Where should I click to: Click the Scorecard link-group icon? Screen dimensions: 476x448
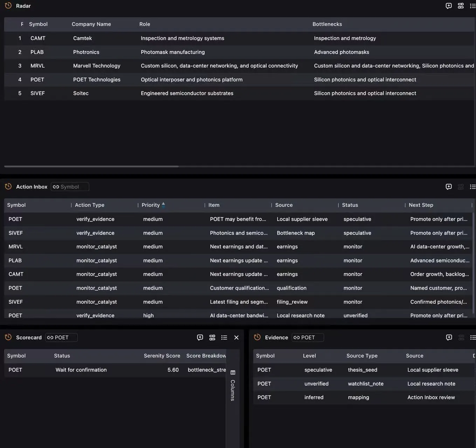pyautogui.click(x=212, y=337)
